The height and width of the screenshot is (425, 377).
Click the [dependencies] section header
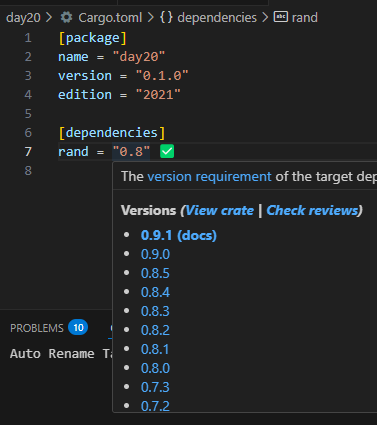click(112, 133)
